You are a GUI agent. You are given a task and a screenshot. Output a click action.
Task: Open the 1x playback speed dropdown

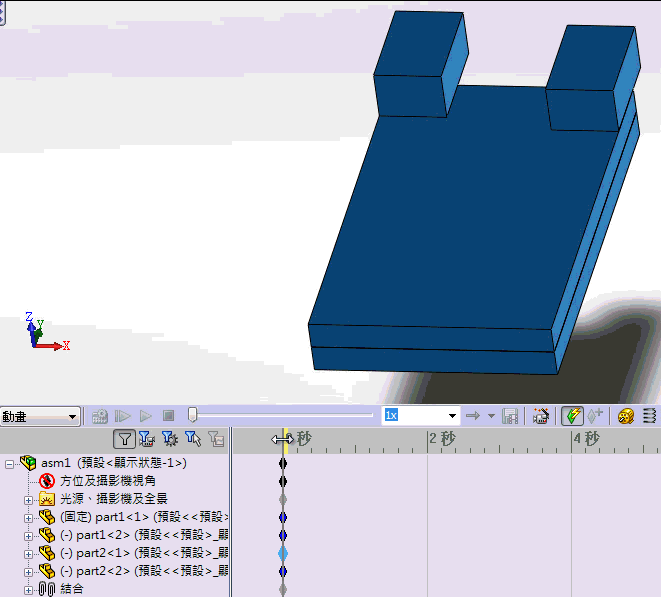(452, 416)
